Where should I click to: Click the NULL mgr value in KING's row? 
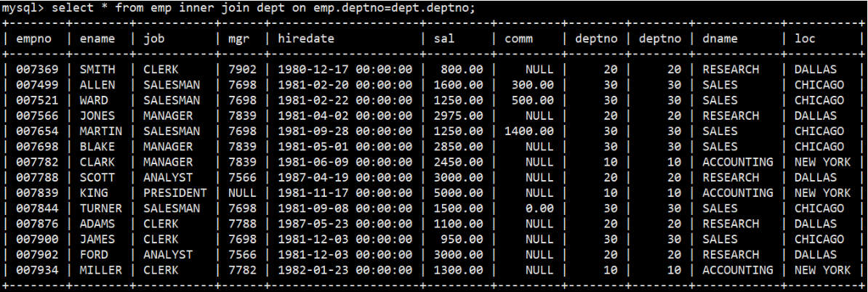243,193
